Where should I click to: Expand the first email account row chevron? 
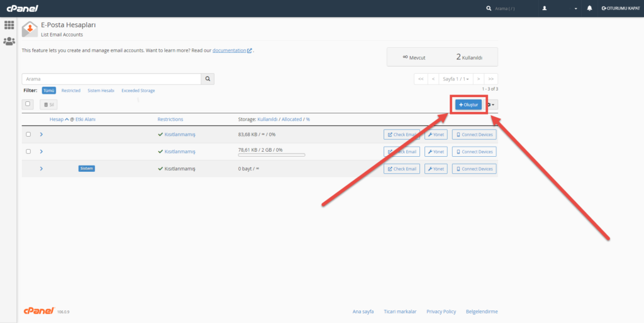42,134
